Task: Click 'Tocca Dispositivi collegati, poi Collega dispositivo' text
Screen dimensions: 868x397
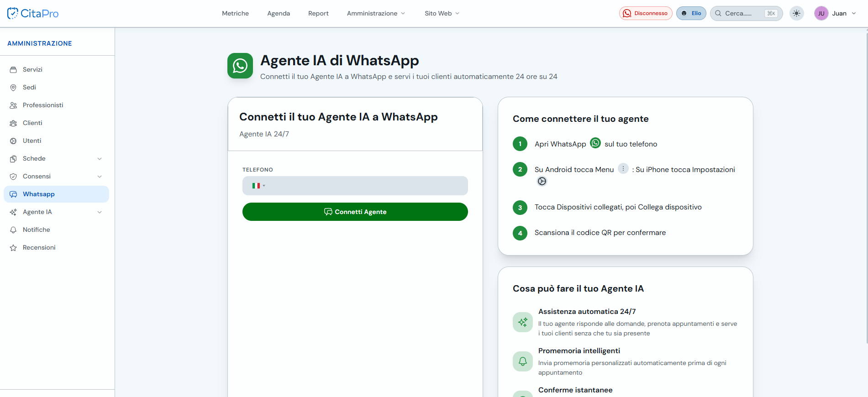Action: 618,207
